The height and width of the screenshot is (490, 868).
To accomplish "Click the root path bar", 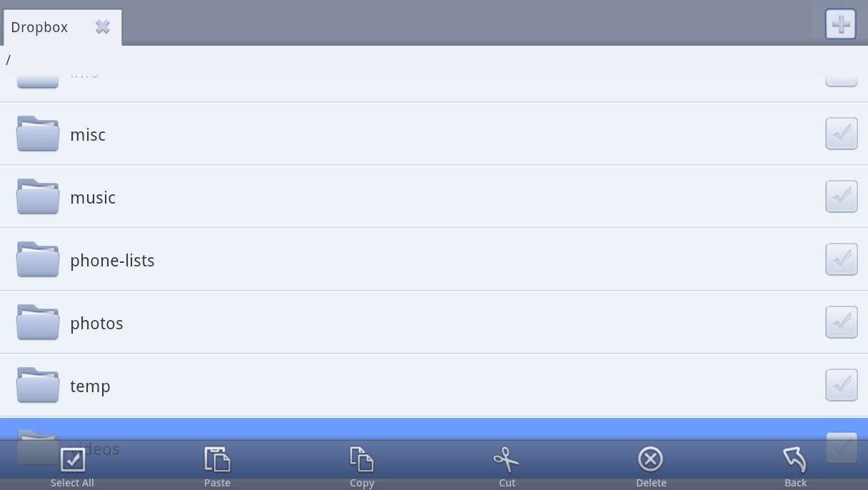I will pyautogui.click(x=434, y=60).
